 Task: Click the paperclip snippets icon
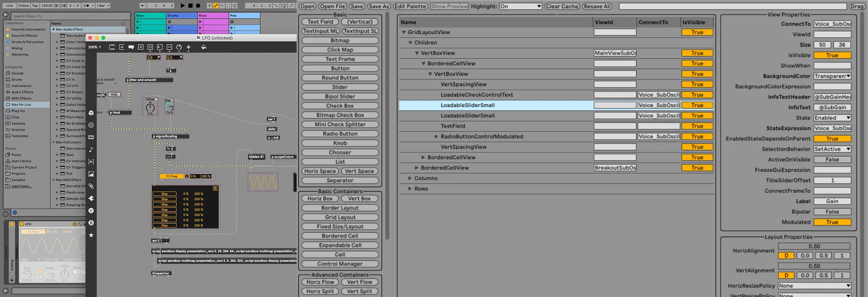(x=91, y=186)
